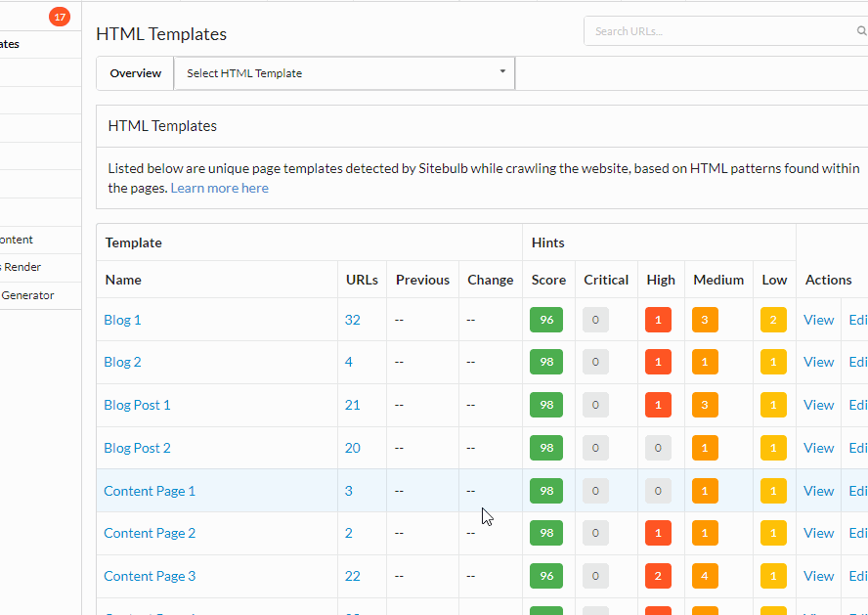Click the Score column header
Screen dimensions: 868x615
(x=548, y=280)
